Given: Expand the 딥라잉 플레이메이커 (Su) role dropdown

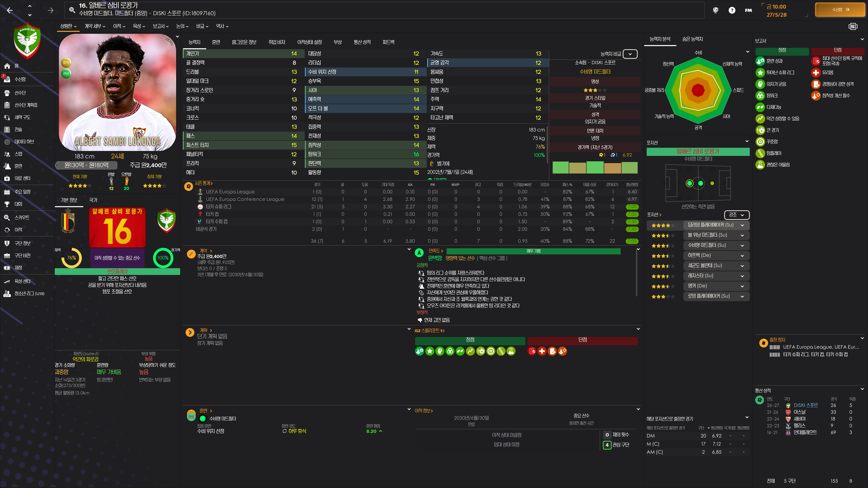Looking at the screenshot, I should pos(742,225).
